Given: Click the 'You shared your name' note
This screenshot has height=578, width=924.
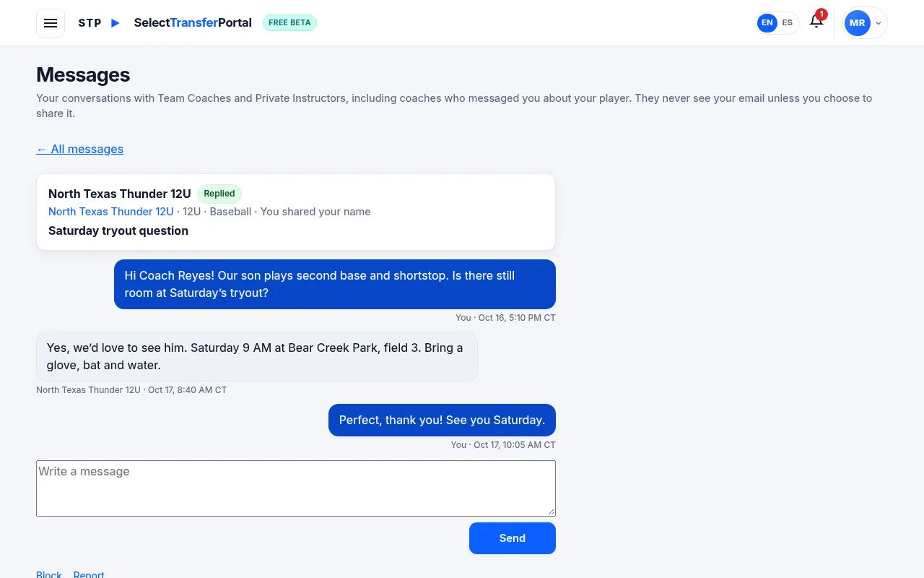Looking at the screenshot, I should (x=315, y=212).
